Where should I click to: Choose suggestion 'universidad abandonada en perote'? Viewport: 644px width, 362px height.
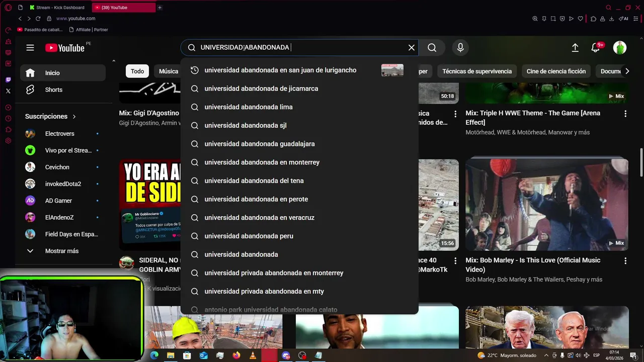click(299, 199)
